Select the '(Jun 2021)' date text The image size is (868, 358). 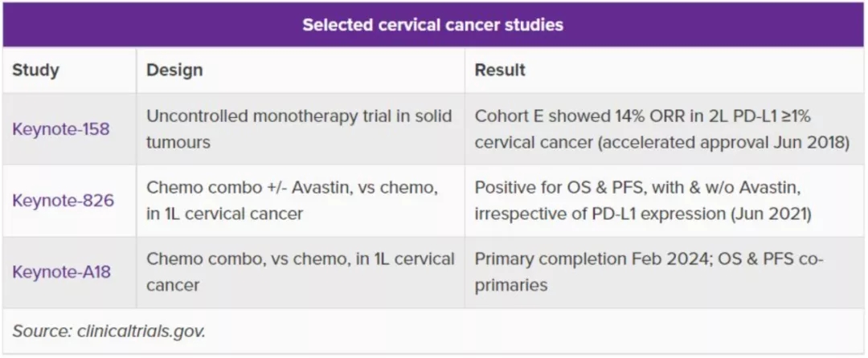(x=781, y=213)
